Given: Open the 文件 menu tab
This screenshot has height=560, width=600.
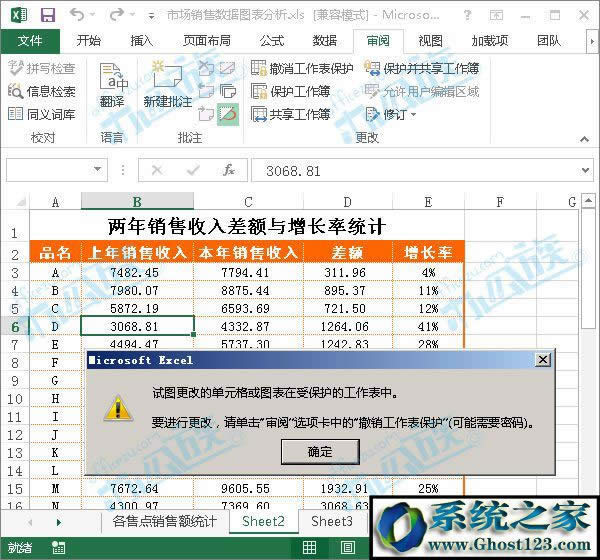Looking at the screenshot, I should (30, 41).
